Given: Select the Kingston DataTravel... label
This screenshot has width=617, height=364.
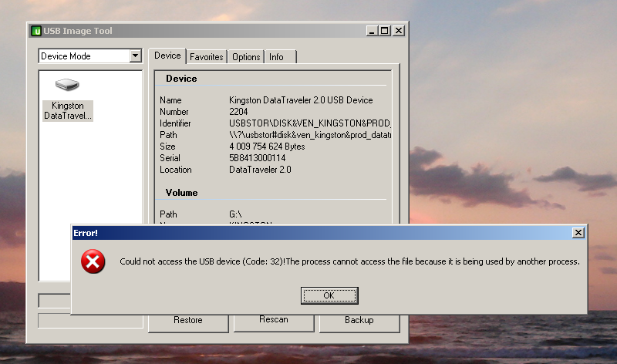Looking at the screenshot, I should click(x=68, y=110).
